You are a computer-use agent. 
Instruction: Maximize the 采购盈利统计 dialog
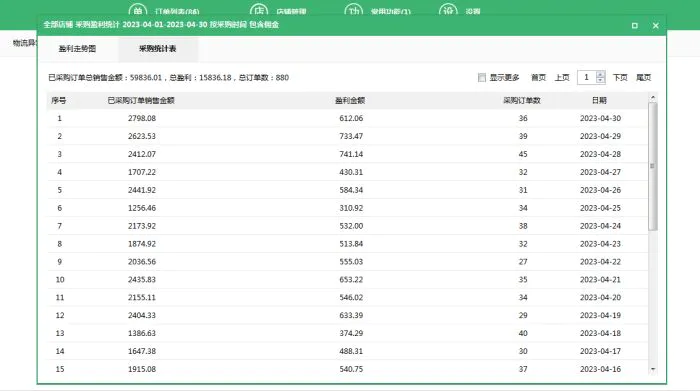[634, 25]
